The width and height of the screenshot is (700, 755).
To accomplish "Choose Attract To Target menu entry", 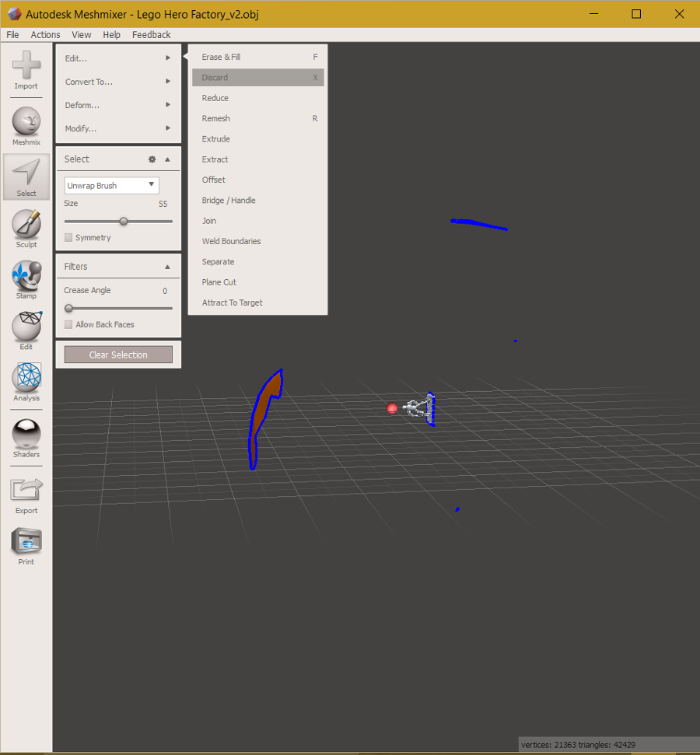I will (x=258, y=302).
